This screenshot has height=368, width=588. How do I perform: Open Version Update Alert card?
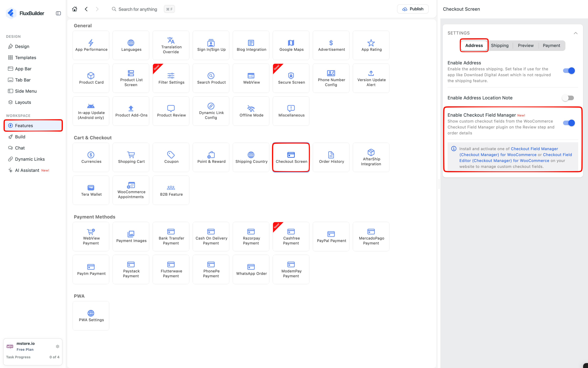click(371, 78)
